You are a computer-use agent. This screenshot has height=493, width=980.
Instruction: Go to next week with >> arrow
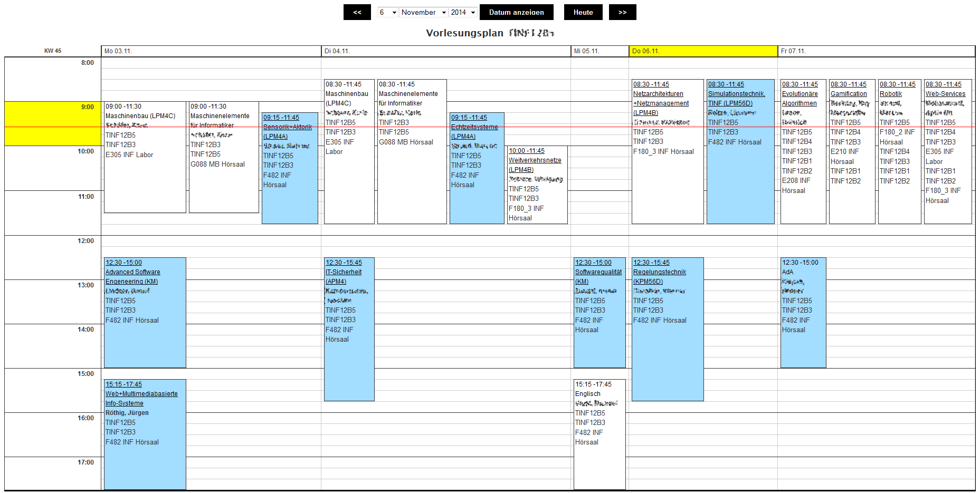pos(622,12)
